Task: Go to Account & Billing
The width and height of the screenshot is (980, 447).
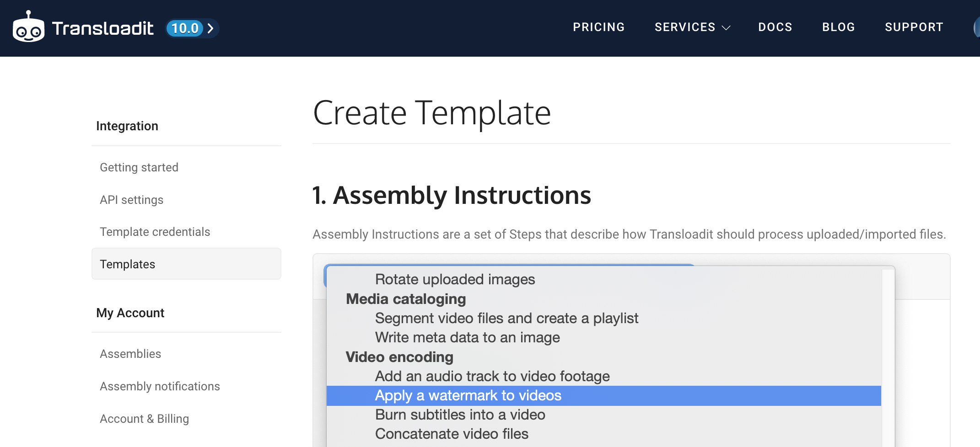Action: pos(144,419)
